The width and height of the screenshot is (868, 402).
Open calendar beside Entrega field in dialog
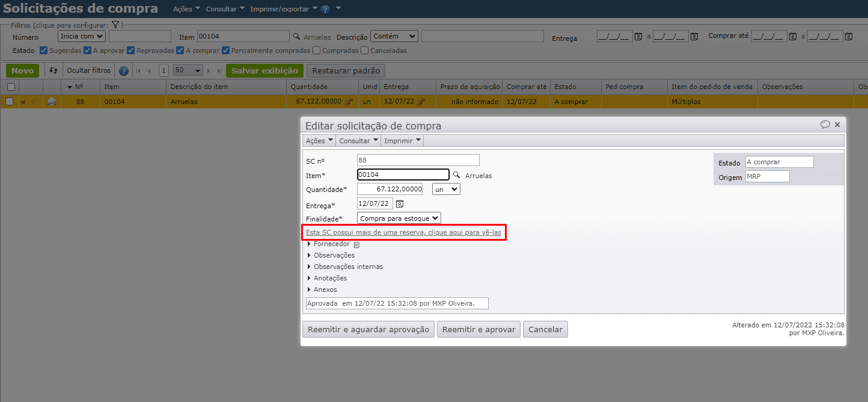click(400, 204)
